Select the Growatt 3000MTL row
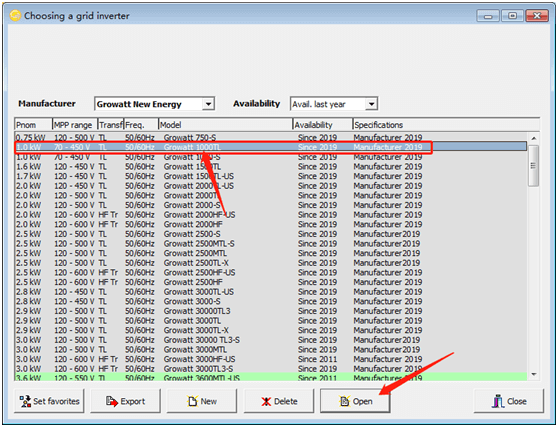558x427 pixels. click(270, 349)
